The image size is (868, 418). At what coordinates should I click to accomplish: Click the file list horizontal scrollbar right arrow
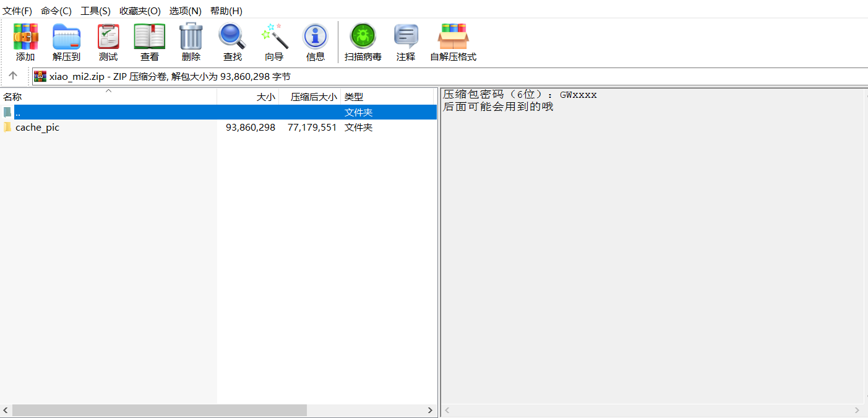(x=431, y=411)
